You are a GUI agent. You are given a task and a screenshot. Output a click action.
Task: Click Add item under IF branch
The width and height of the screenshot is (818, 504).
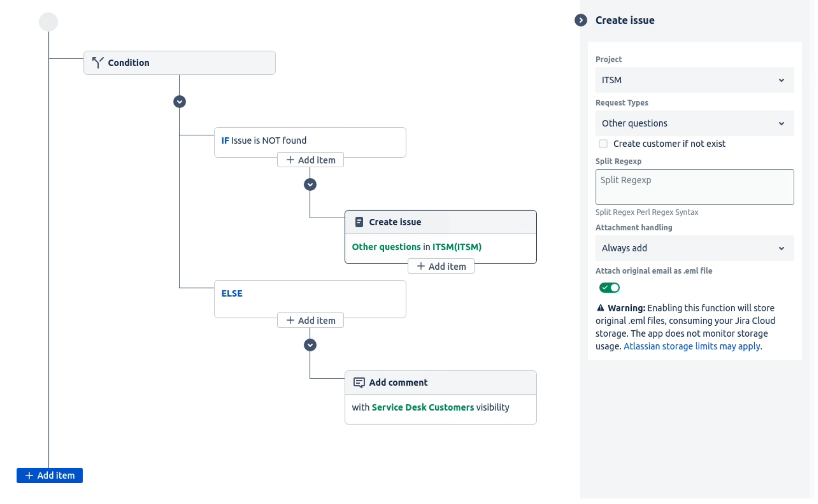(310, 160)
